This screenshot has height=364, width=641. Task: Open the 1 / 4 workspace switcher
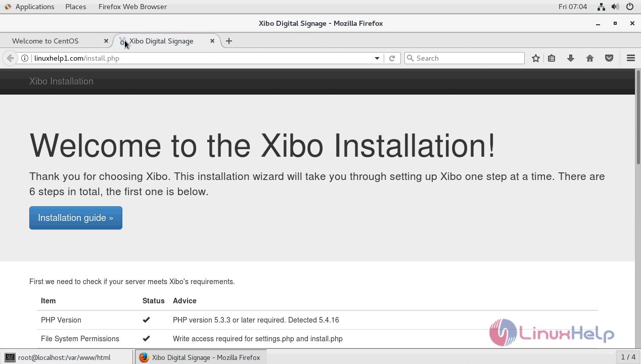point(628,357)
